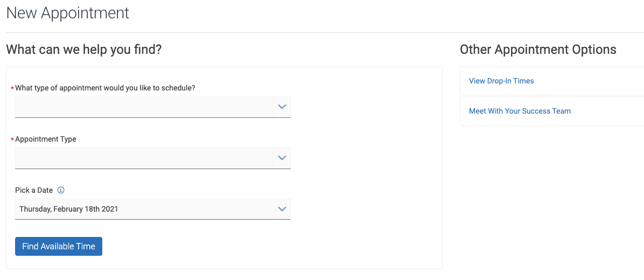Click empty space right of Find Available Time button
This screenshot has width=644, height=280.
pos(269,247)
